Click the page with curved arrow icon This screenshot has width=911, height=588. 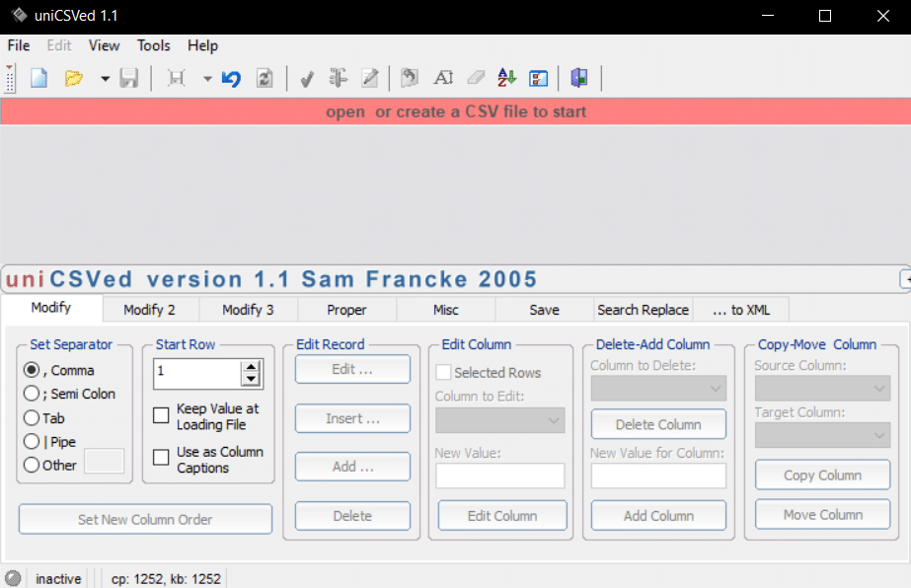pos(410,78)
